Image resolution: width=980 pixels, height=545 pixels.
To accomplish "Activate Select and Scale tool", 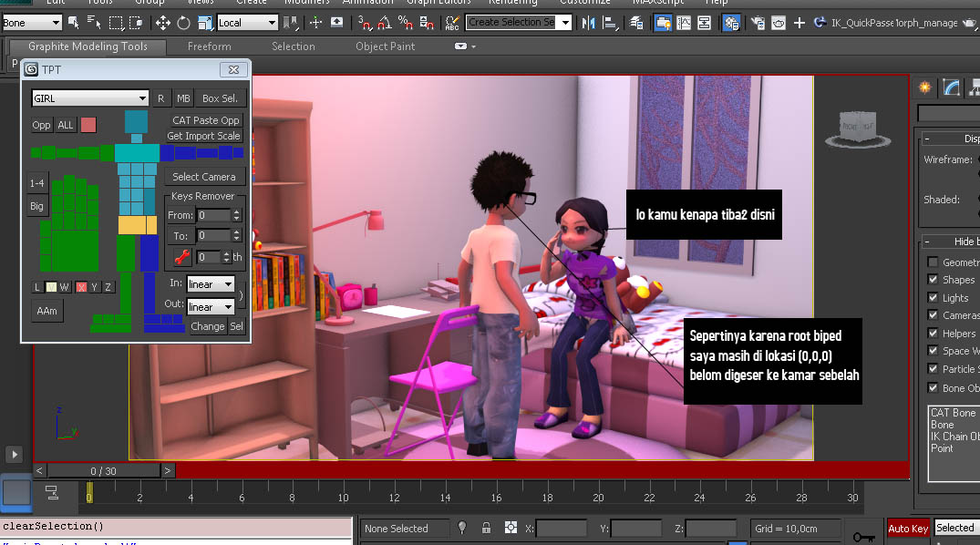I will point(204,23).
